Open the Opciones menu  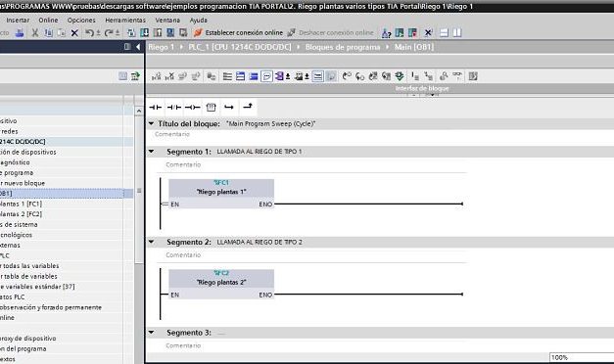tap(81, 20)
